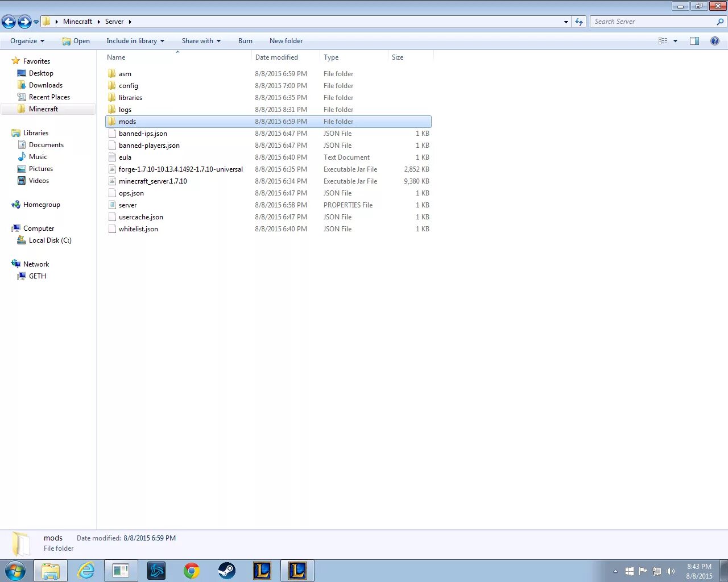
Task: Select the logs folder icon
Action: [112, 110]
